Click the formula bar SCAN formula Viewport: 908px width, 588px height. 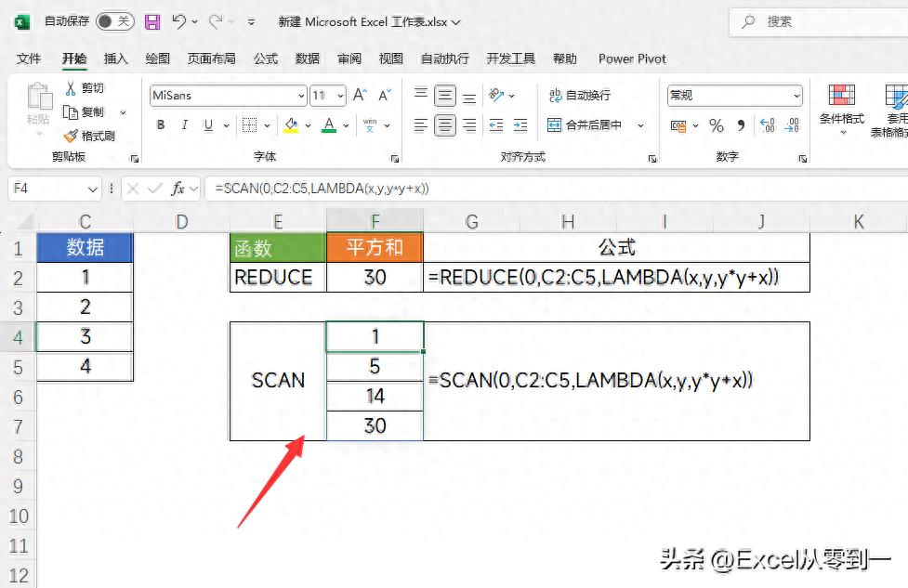tap(322, 189)
